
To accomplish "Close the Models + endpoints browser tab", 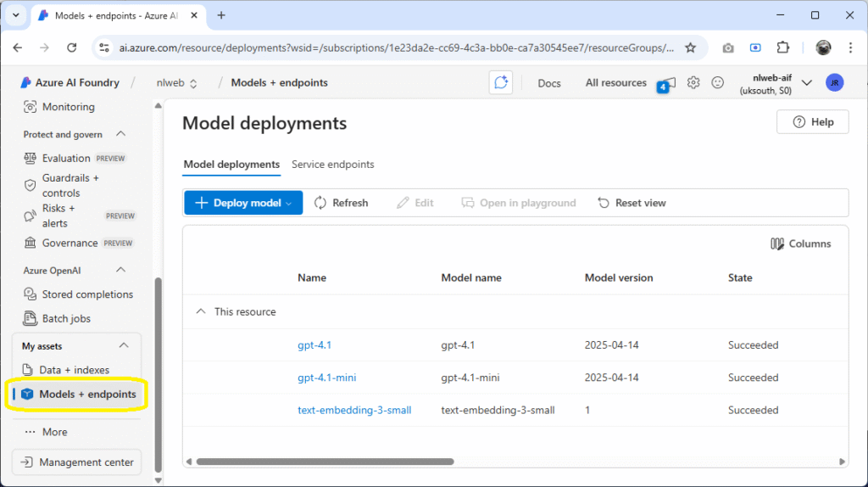I will 194,15.
